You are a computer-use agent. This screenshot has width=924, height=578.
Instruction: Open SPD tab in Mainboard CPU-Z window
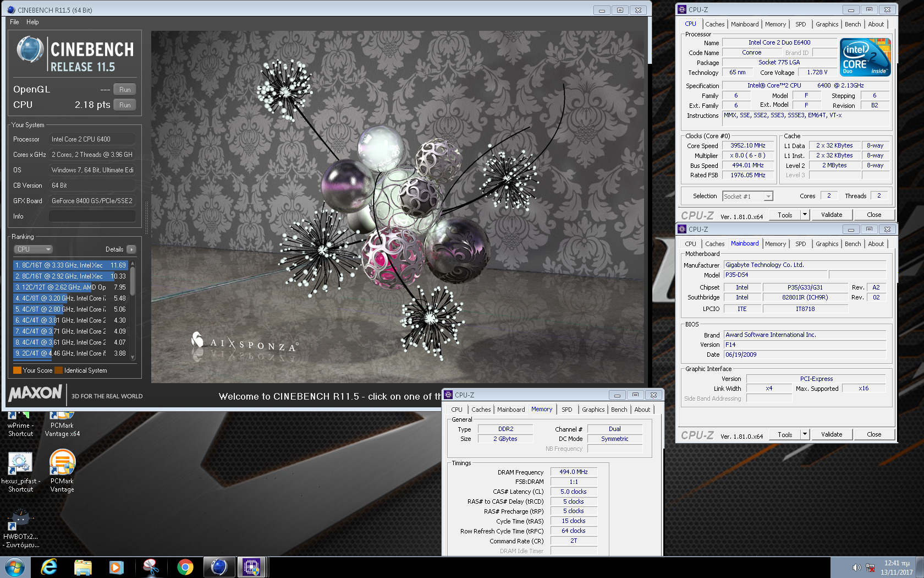pos(800,244)
